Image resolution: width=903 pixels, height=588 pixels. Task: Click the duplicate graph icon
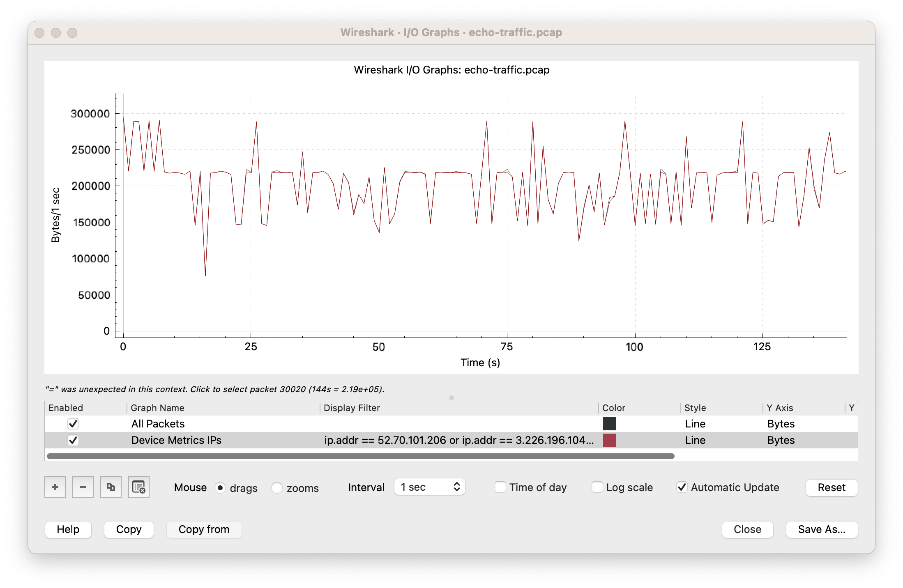(x=111, y=487)
